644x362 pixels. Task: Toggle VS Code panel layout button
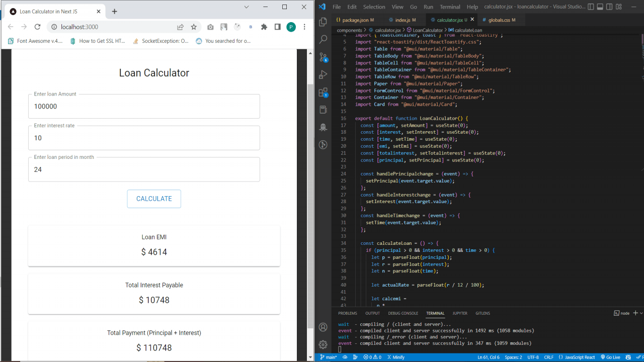coord(600,7)
